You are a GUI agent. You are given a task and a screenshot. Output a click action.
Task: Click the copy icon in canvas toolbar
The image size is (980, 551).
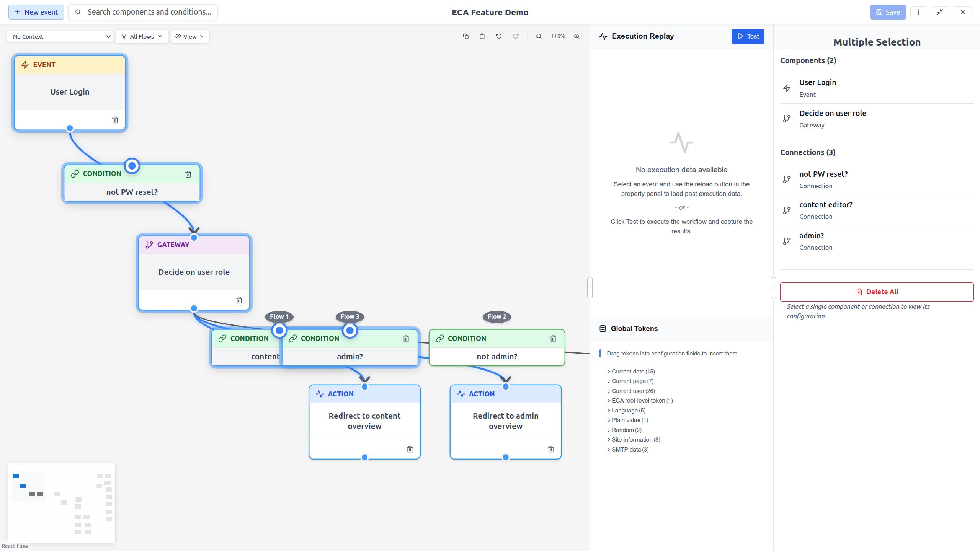(x=465, y=36)
